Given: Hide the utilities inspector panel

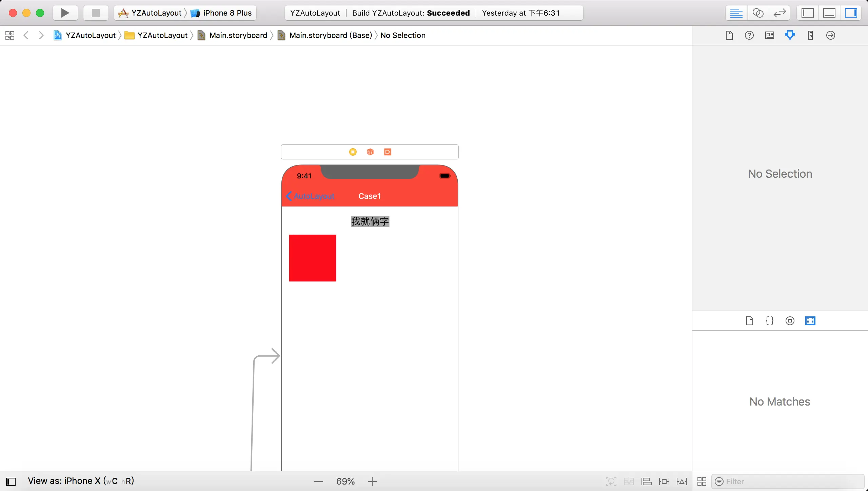Looking at the screenshot, I should 851,13.
